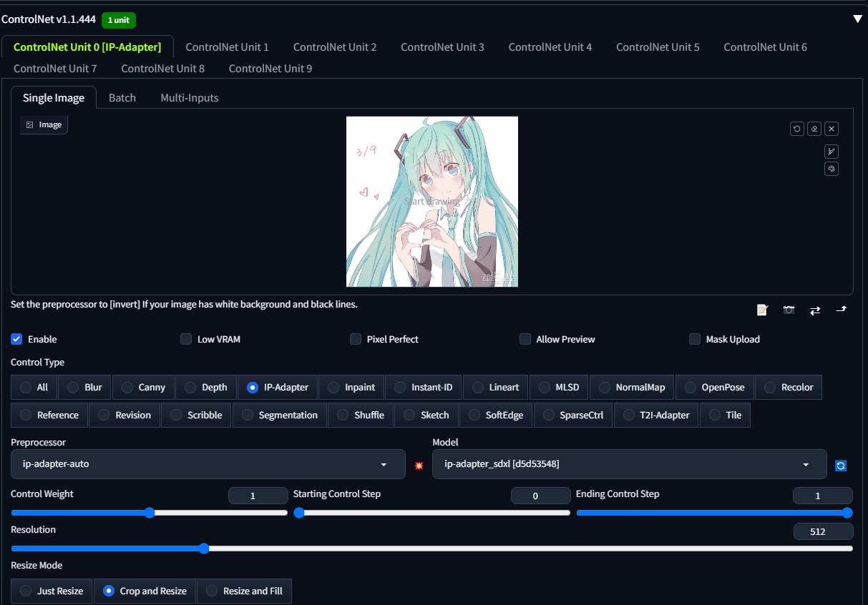Click the Resolution value field 512
The image size is (868, 605).
pos(823,531)
